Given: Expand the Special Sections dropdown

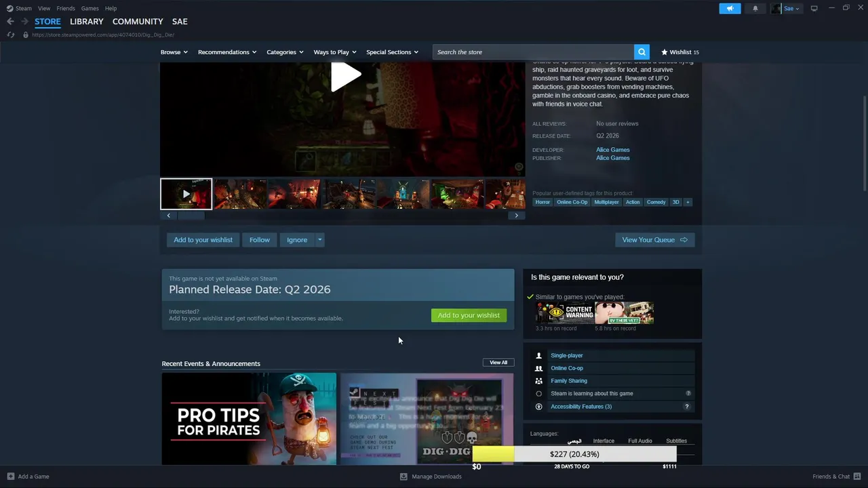Looking at the screenshot, I should [392, 52].
